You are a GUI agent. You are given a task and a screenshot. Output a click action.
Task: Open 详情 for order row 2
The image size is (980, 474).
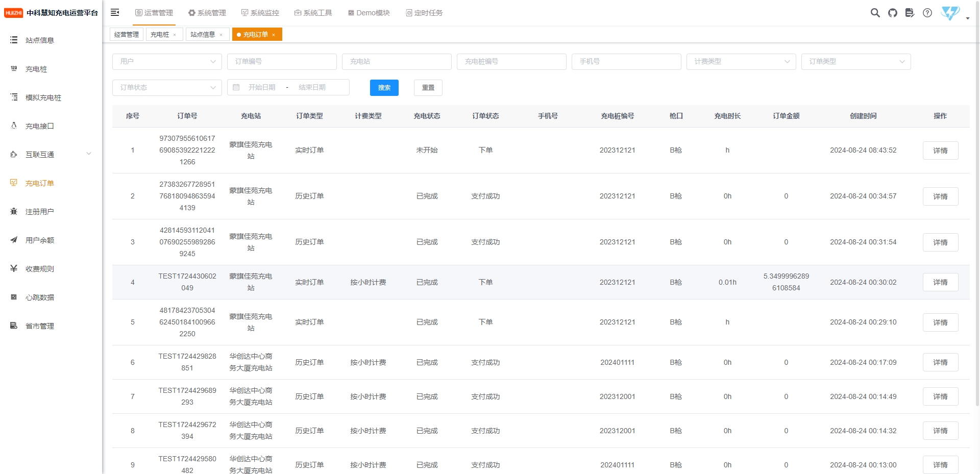[940, 196]
